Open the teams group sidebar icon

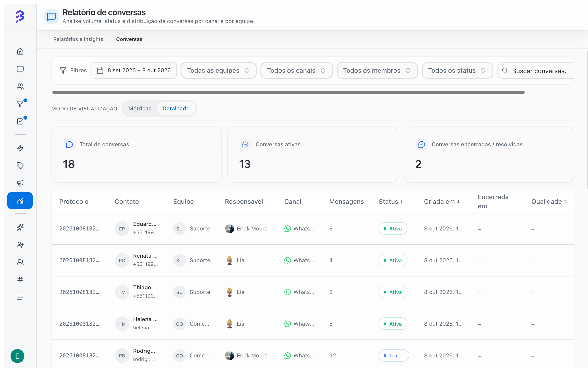tap(20, 262)
